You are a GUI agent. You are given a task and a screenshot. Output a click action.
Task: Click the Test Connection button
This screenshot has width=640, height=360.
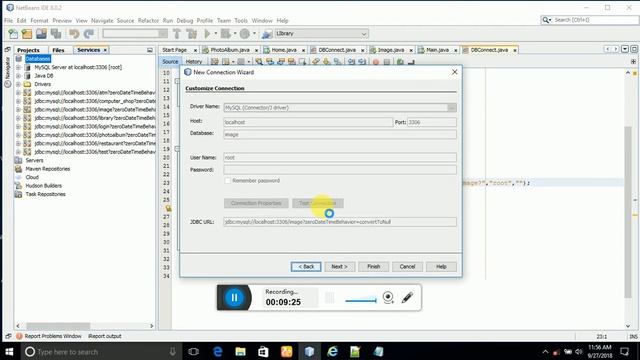(318, 203)
